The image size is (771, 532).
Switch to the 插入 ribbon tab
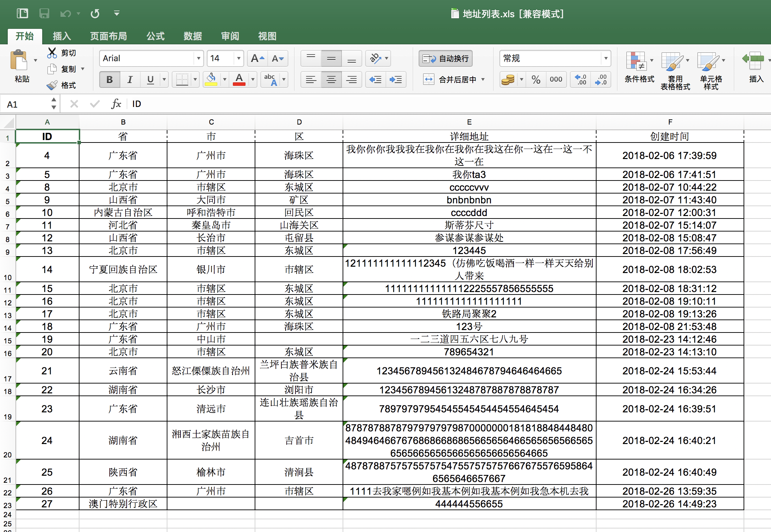click(62, 36)
